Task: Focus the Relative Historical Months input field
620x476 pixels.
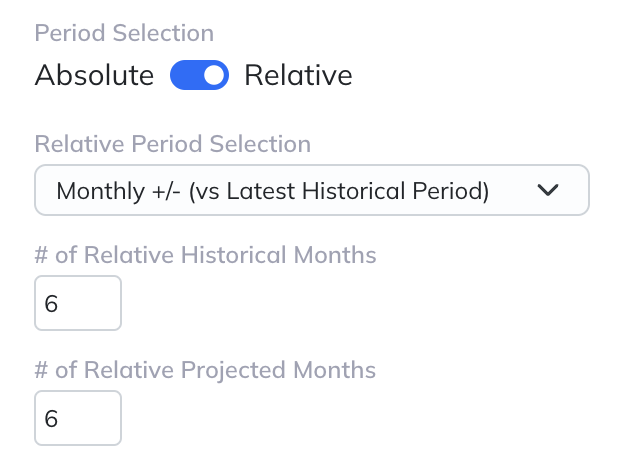Action: click(78, 303)
